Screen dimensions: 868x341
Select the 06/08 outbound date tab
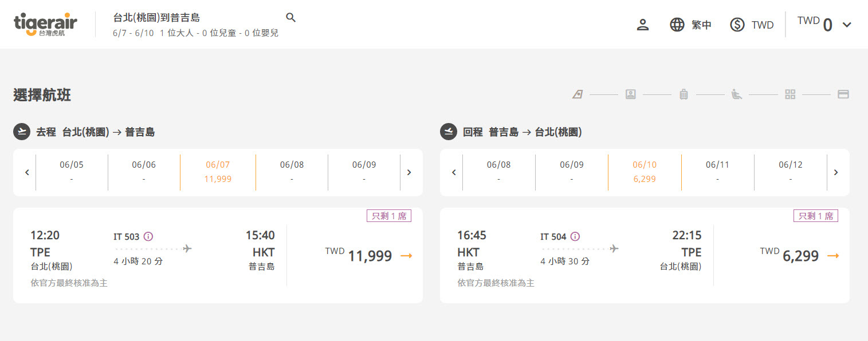point(292,172)
